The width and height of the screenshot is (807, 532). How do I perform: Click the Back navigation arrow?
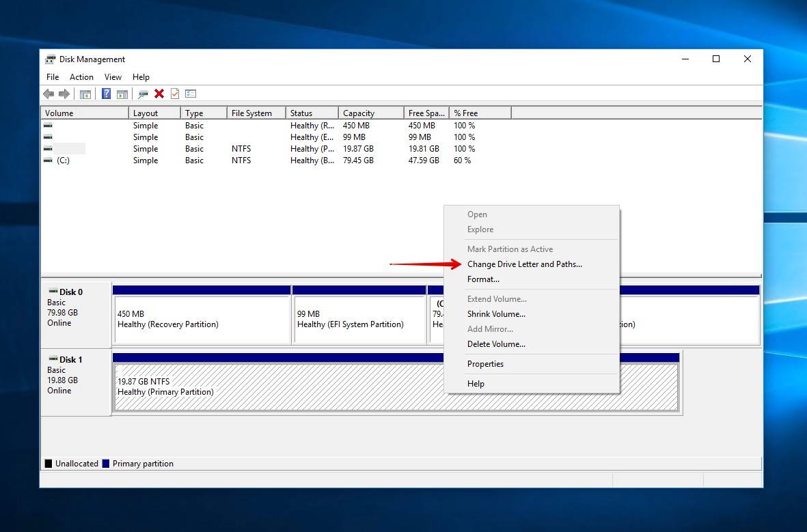pyautogui.click(x=48, y=94)
